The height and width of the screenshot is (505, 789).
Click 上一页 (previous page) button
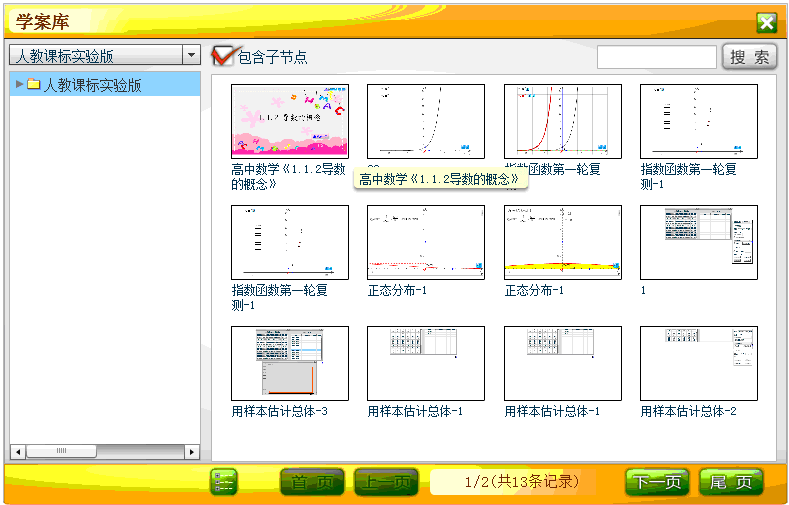click(x=386, y=482)
